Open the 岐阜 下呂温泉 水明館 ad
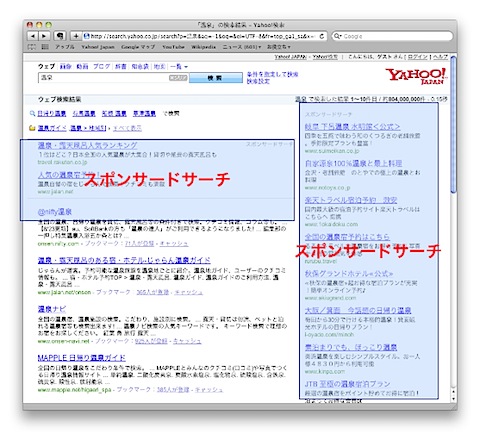The height and width of the screenshot is (440, 480). coord(352,127)
